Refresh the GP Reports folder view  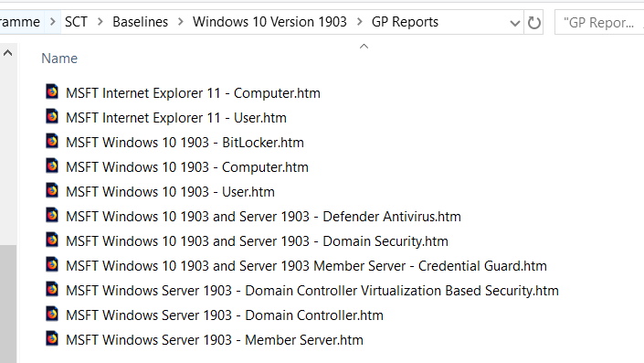pos(533,23)
